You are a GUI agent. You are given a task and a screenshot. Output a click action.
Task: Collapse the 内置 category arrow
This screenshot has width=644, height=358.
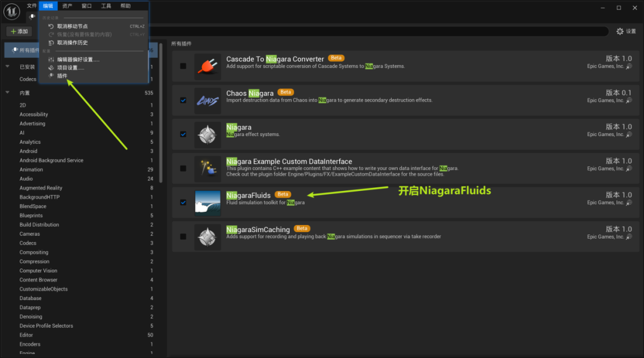7,93
